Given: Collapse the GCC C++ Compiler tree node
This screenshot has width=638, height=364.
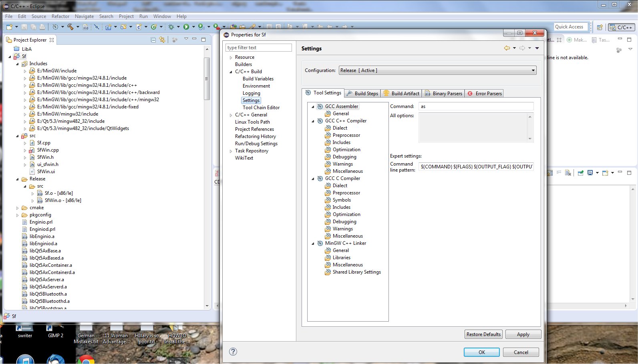Looking at the screenshot, I should tap(313, 121).
